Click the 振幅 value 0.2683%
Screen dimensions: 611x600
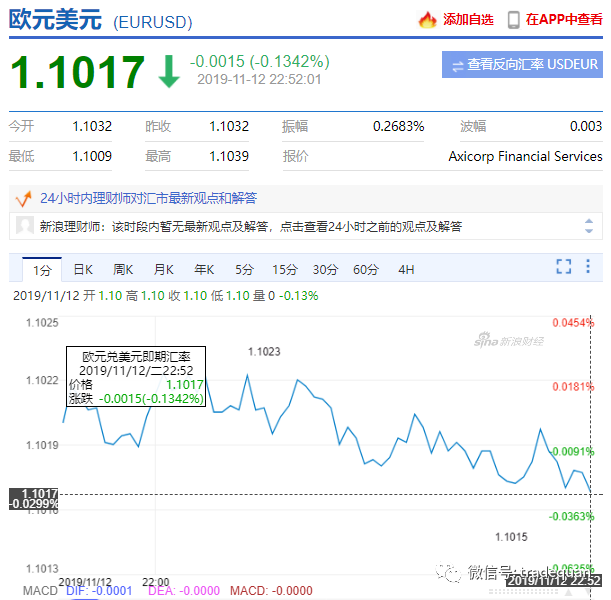(398, 126)
